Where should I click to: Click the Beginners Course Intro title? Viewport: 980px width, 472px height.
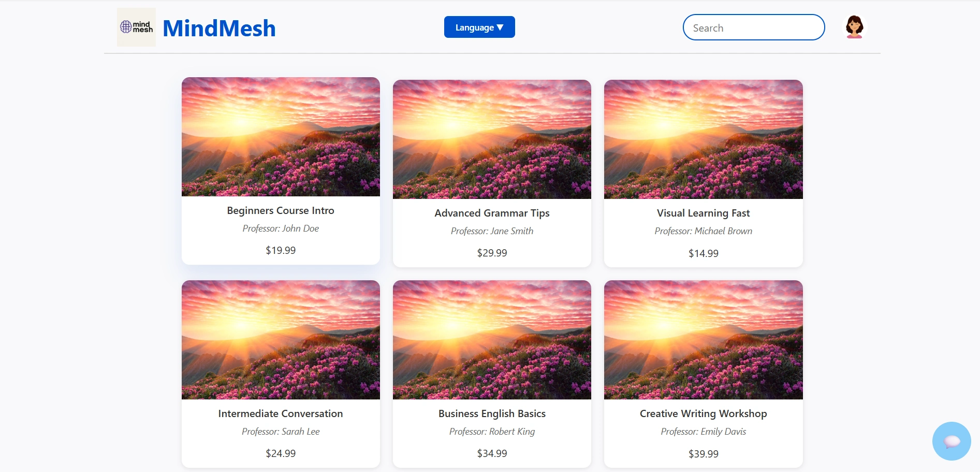(x=281, y=210)
